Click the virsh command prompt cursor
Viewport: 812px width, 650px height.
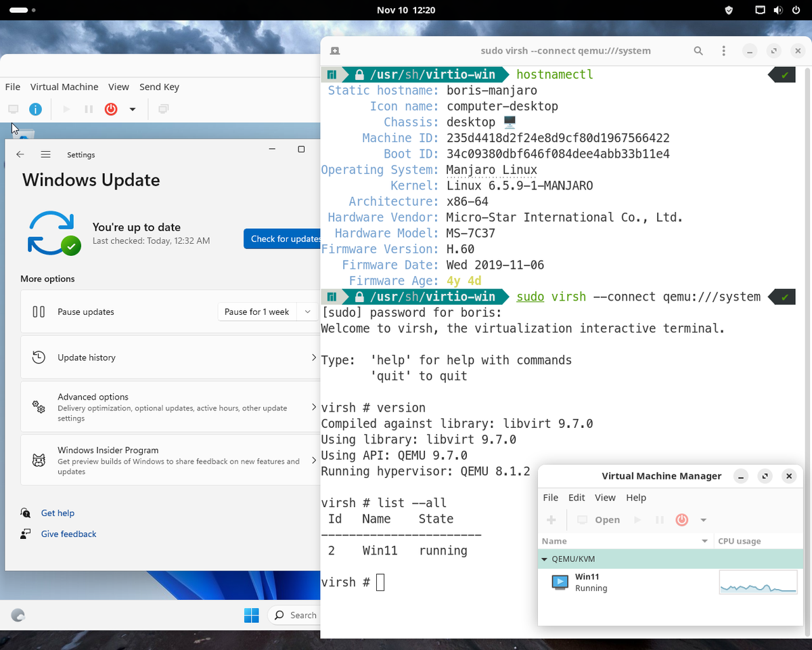(380, 582)
